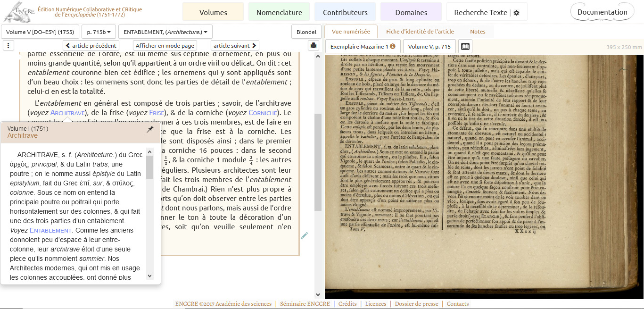This screenshot has height=309, width=644.
Task: Expand the page p. 715b dropdown
Action: point(98,32)
